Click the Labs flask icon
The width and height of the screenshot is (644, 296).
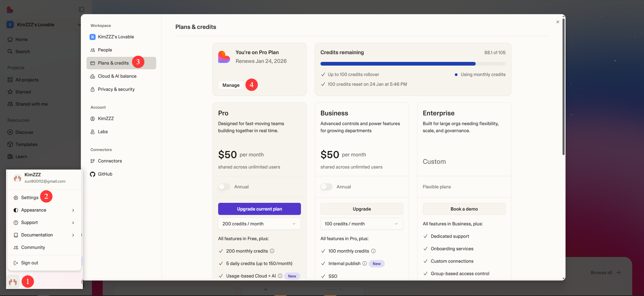click(93, 132)
